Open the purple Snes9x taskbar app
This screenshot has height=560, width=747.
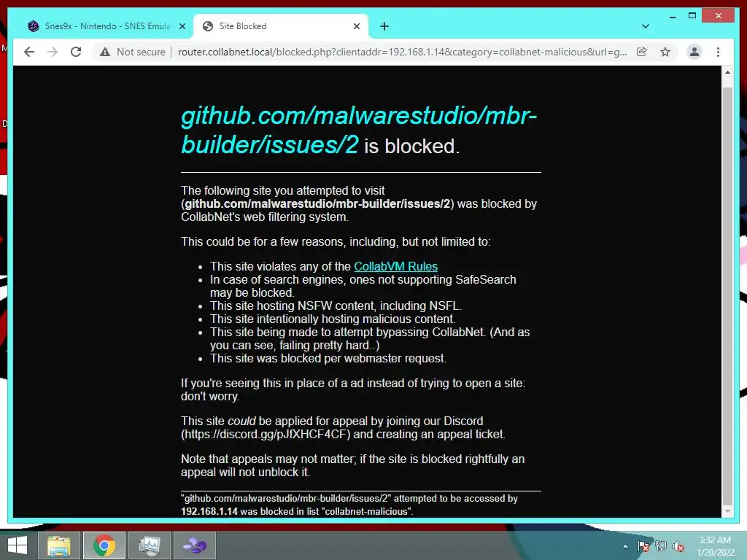tap(195, 545)
